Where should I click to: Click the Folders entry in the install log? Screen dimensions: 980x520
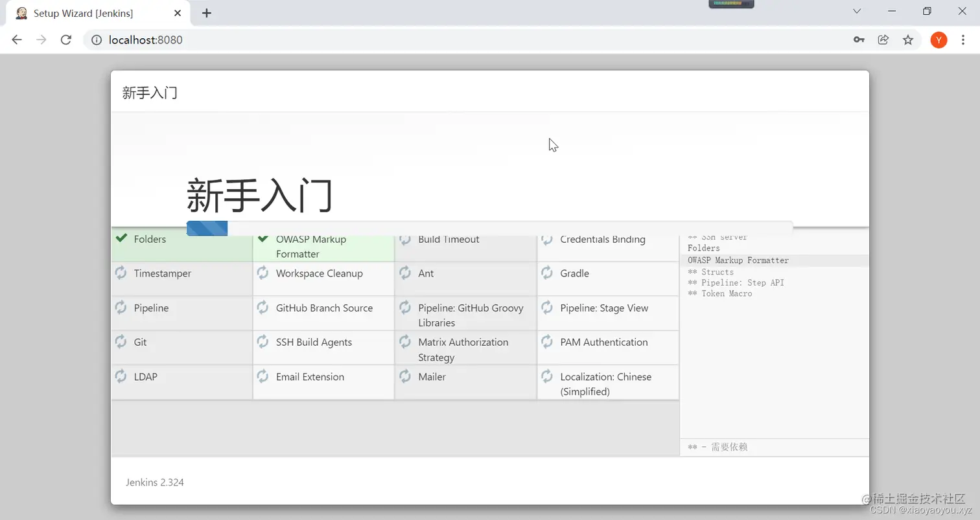[704, 248]
